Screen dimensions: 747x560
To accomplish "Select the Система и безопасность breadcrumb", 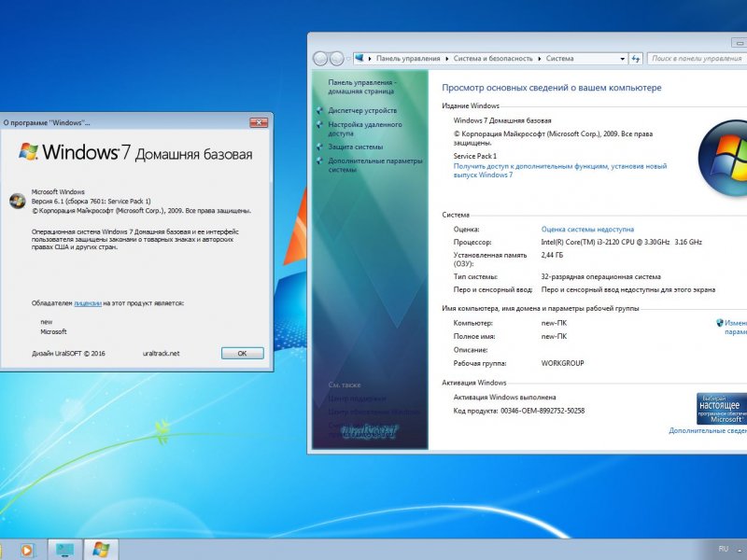I will [x=493, y=59].
